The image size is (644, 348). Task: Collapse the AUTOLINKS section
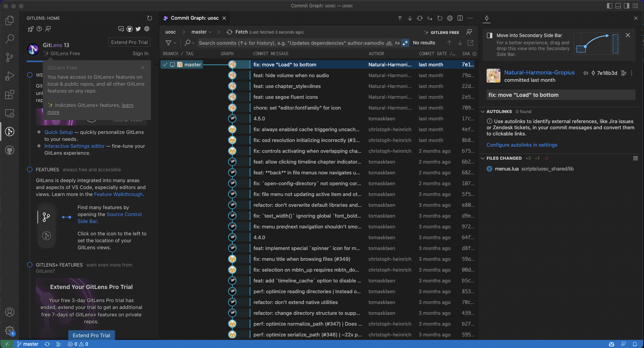click(483, 111)
